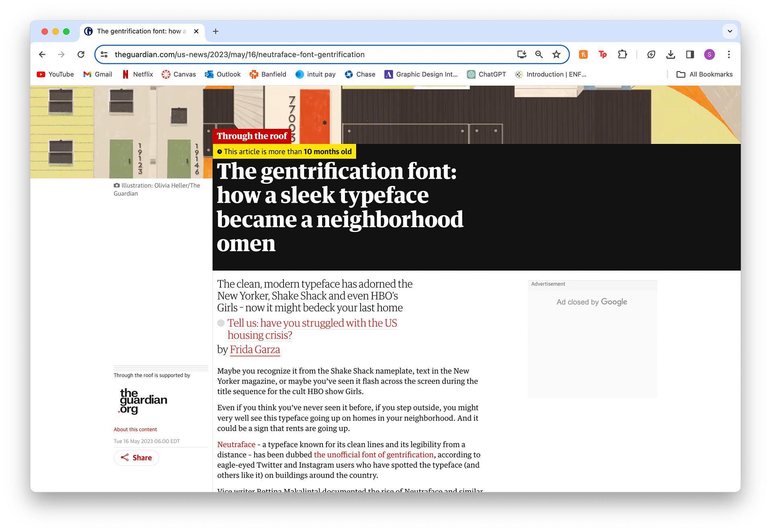
Task: Open the ChatGPT bookmark
Action: (486, 74)
